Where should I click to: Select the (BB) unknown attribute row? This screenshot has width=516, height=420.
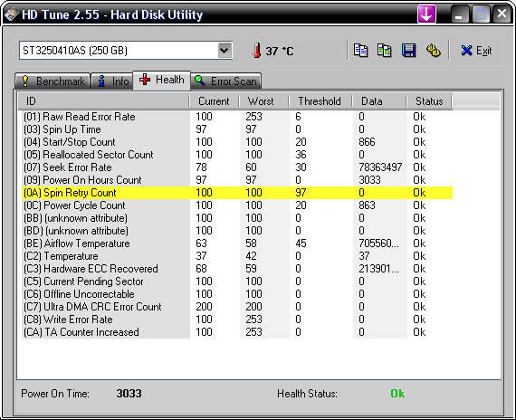coord(237,218)
